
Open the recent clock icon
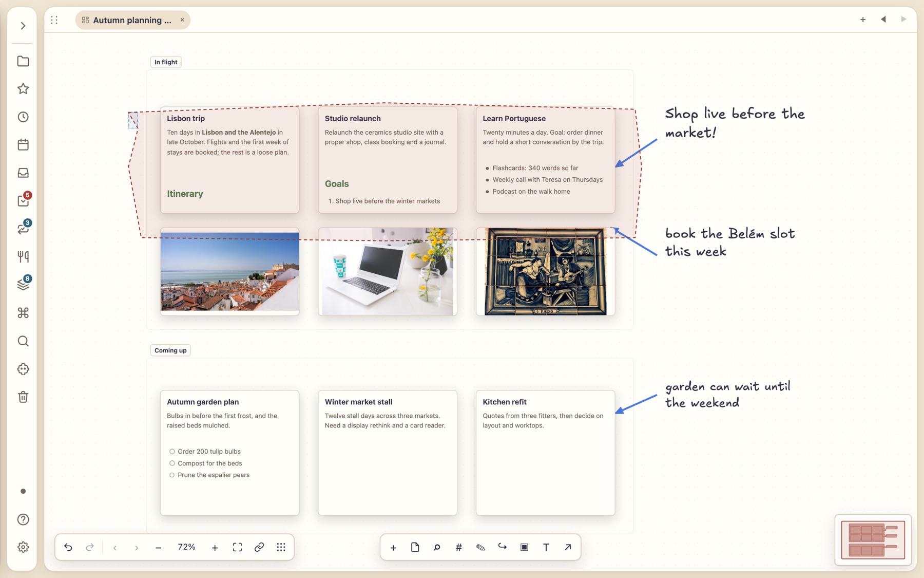pos(23,117)
